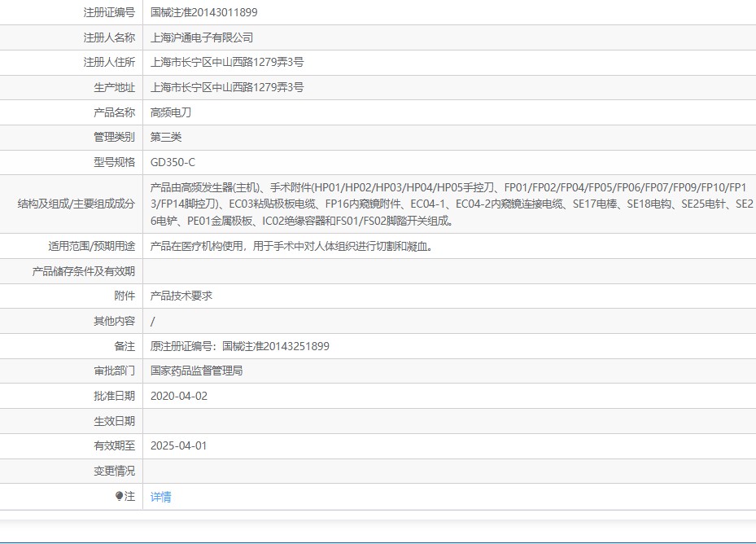Click the 适用范围 intended use text
The width and height of the screenshot is (756, 544).
tap(291, 246)
